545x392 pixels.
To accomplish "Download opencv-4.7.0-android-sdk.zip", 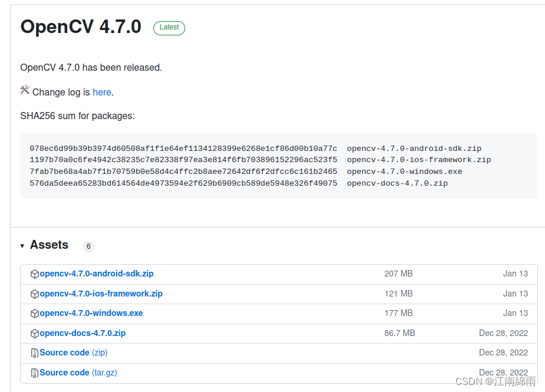I will [97, 274].
